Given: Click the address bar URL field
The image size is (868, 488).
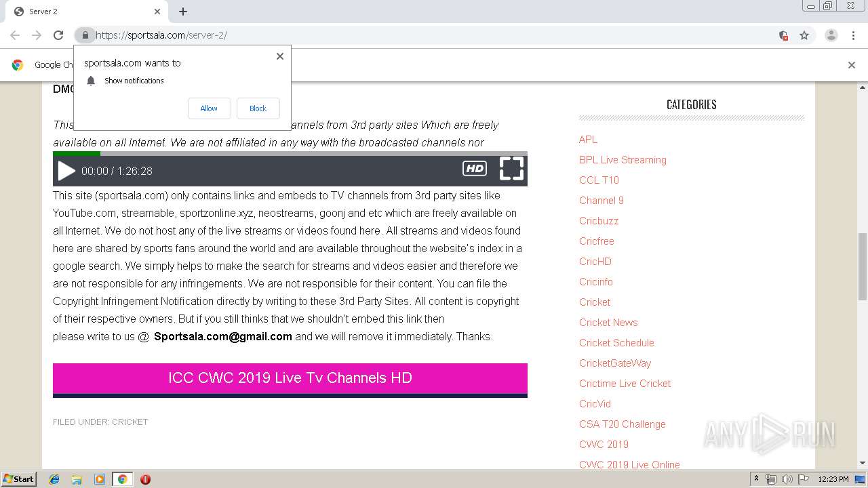Looking at the screenshot, I should [434, 35].
